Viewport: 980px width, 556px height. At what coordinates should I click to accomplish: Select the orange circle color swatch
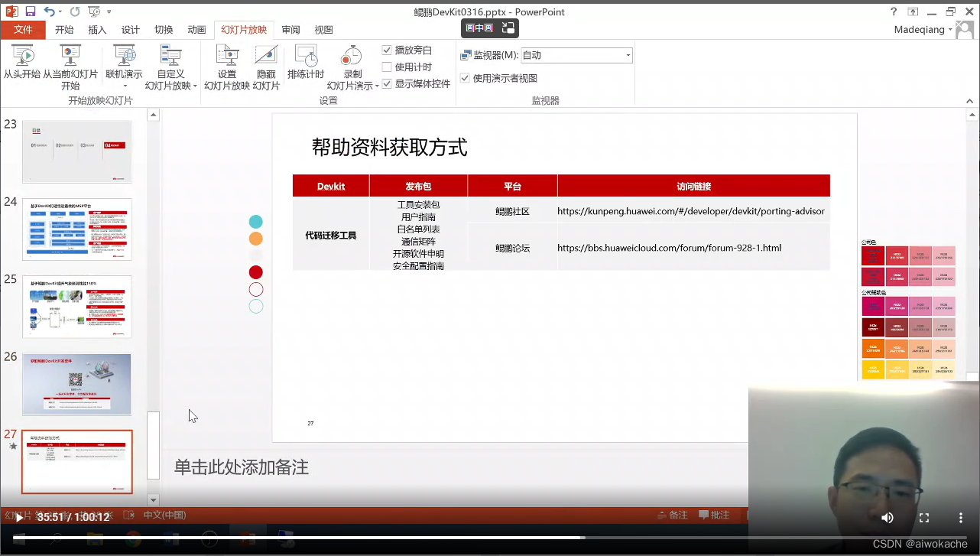[256, 239]
